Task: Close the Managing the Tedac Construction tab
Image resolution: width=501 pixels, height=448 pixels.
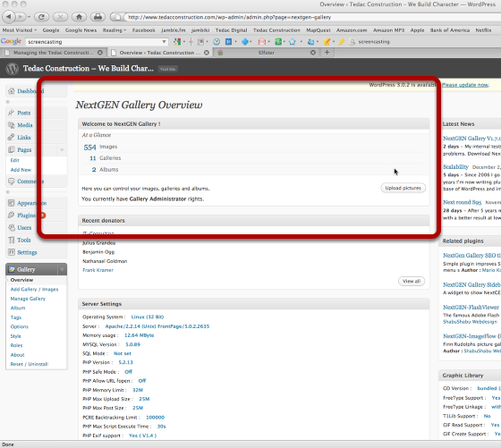Action: [100, 53]
